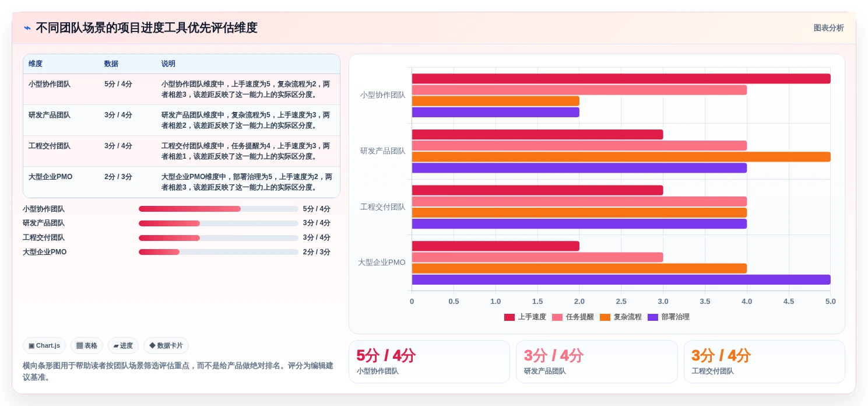Click the 2分 / 3分 value beside progress bar

(x=317, y=252)
